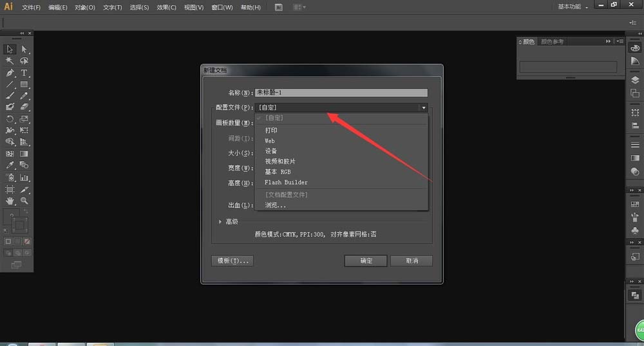This screenshot has height=346, width=644.
Task: Select the Width tool
Action: pyautogui.click(x=10, y=131)
